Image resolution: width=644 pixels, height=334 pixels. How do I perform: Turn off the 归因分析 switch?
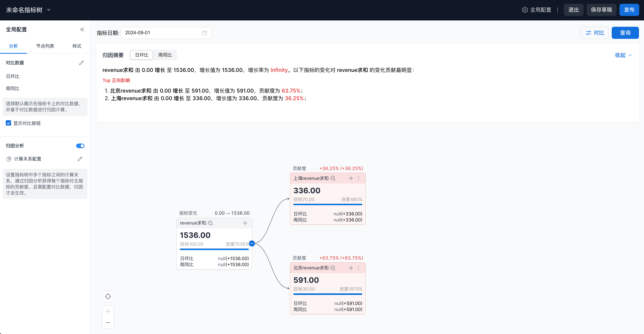[80, 146]
